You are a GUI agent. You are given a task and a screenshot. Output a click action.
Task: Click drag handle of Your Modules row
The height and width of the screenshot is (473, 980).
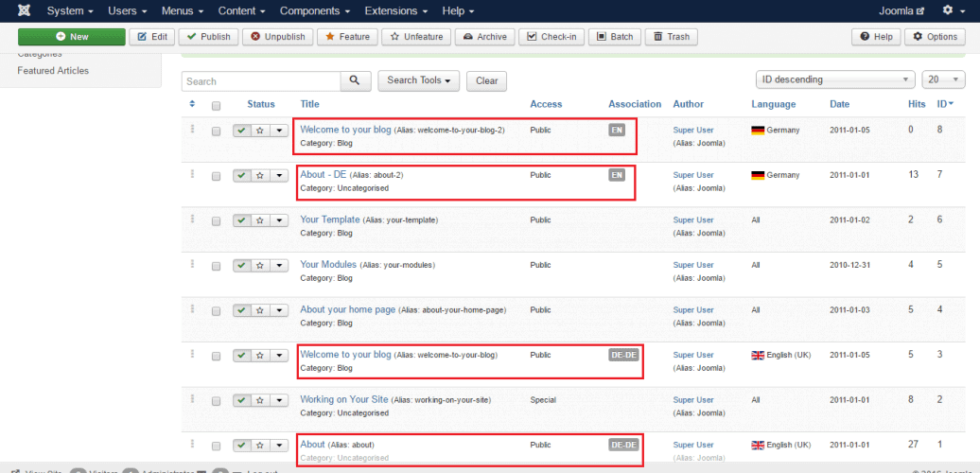[193, 264]
